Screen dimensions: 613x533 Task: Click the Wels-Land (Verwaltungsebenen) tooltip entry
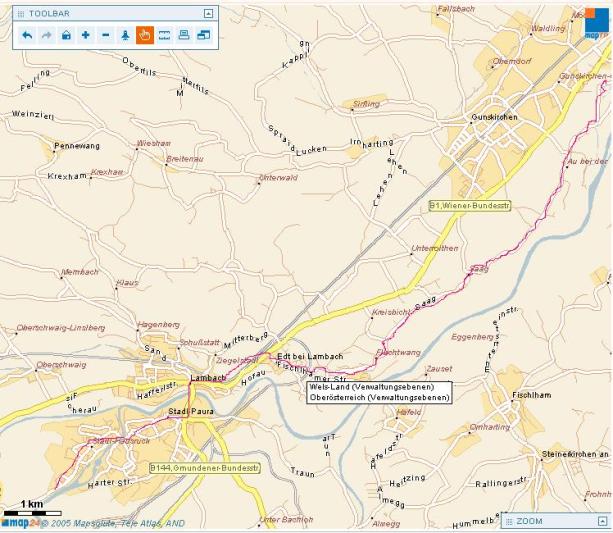379,387
